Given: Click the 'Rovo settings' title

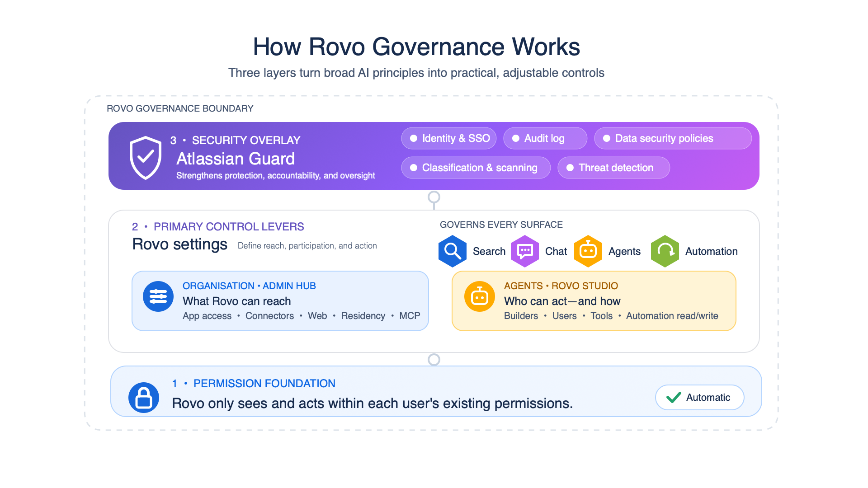Looking at the screenshot, I should click(x=180, y=244).
